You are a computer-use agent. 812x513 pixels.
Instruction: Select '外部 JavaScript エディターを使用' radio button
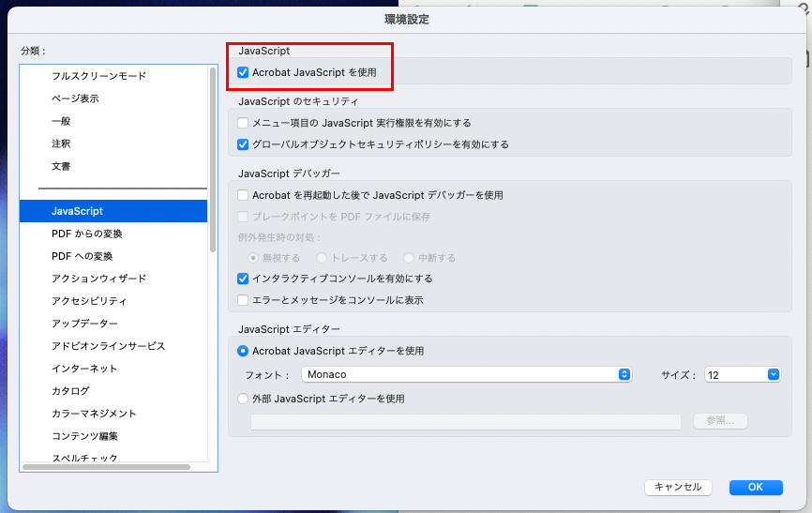[244, 399]
